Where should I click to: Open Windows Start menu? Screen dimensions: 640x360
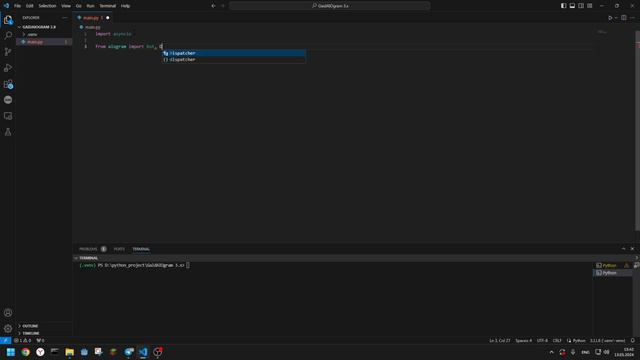pos(11,352)
